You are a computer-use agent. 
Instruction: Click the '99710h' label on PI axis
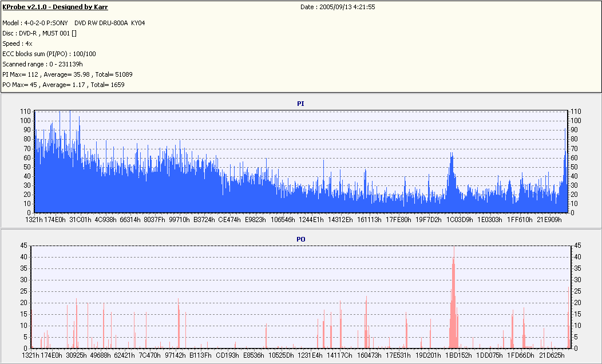click(x=180, y=220)
